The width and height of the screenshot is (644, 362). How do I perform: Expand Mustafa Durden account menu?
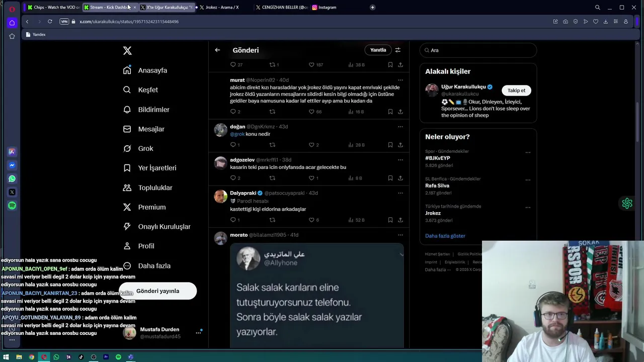pos(198,332)
